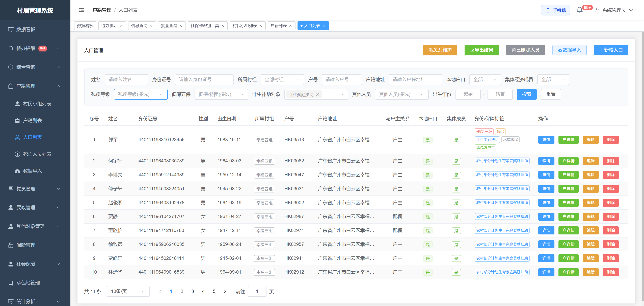Open the notification bell icon

[x=579, y=10]
